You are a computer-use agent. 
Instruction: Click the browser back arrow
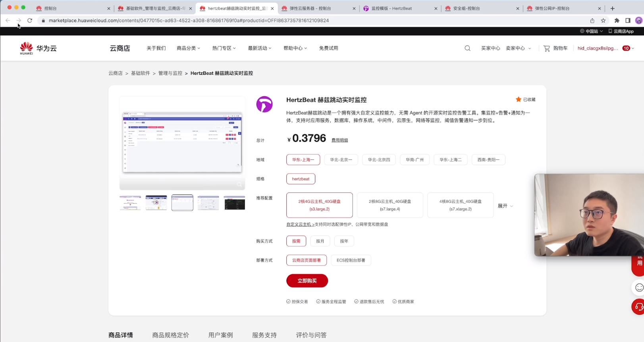(8, 20)
